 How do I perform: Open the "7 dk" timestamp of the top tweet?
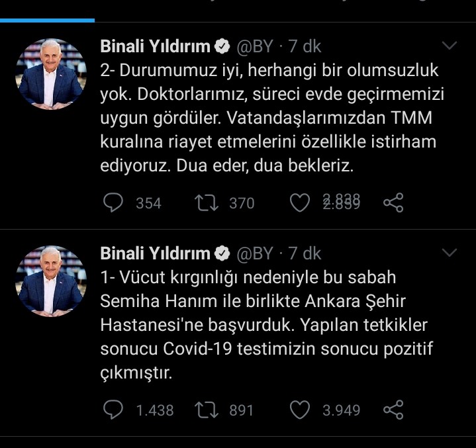click(305, 46)
